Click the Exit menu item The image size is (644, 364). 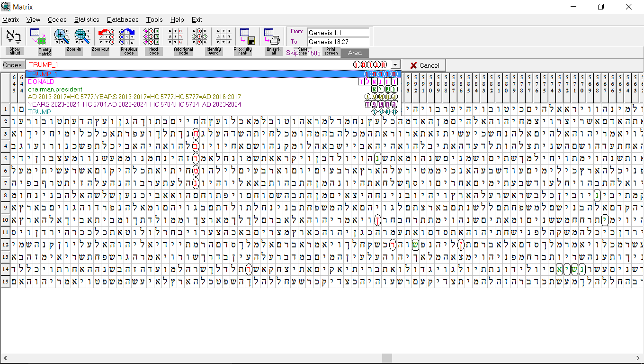[x=197, y=19]
